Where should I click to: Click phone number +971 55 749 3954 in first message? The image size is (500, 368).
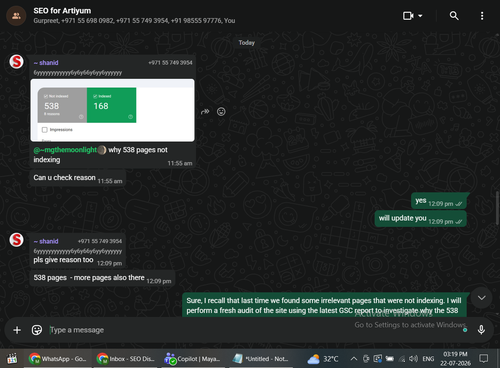coord(170,63)
